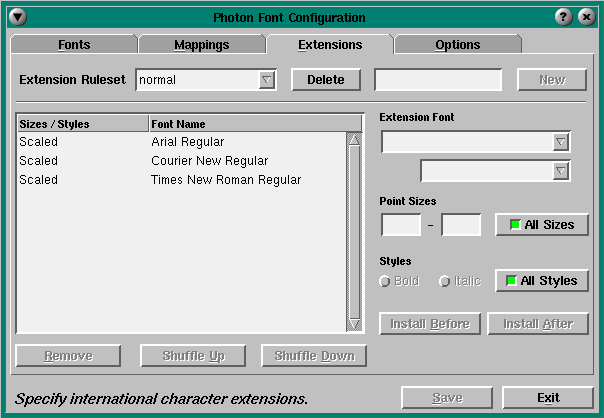This screenshot has width=604, height=418.
Task: Open the window menu icon in title bar
Action: point(17,17)
